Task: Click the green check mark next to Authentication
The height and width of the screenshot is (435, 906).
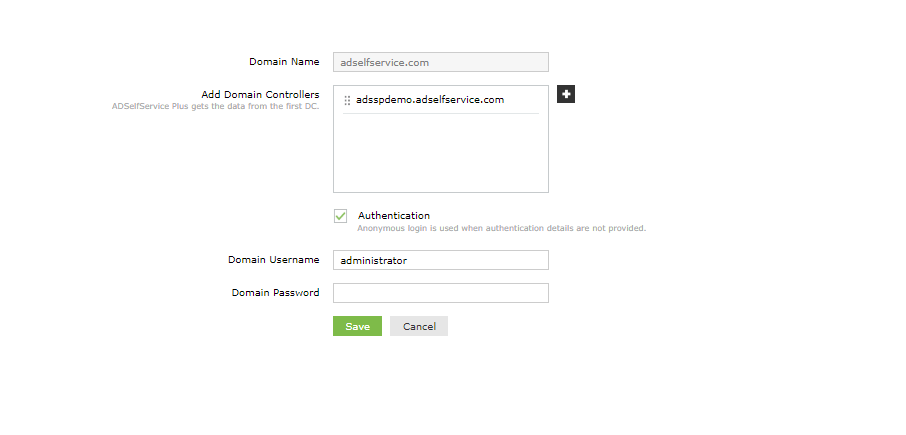Action: pos(341,216)
